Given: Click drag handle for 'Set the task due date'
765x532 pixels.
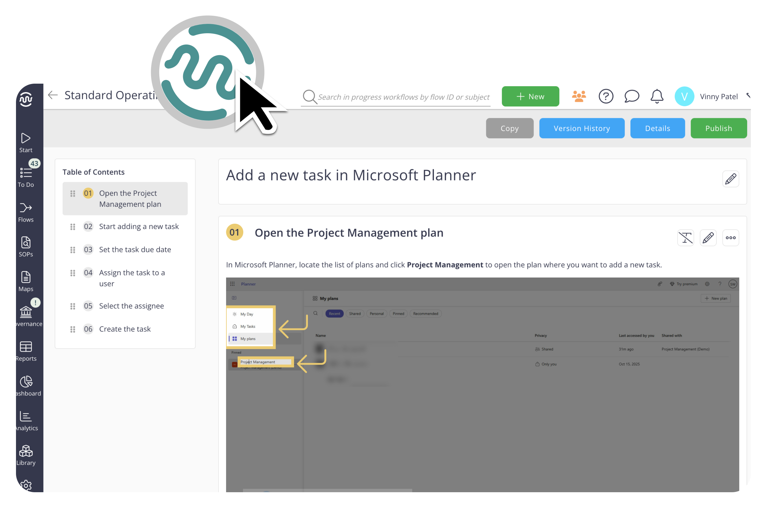Looking at the screenshot, I should coord(73,250).
